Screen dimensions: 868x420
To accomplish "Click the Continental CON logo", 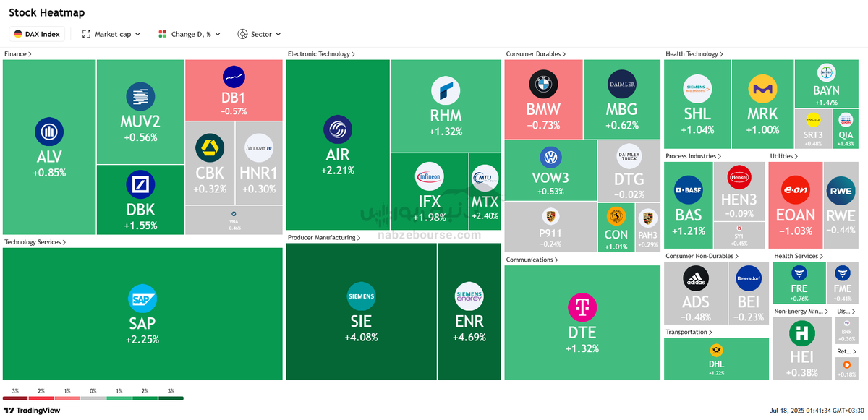I will point(616,216).
